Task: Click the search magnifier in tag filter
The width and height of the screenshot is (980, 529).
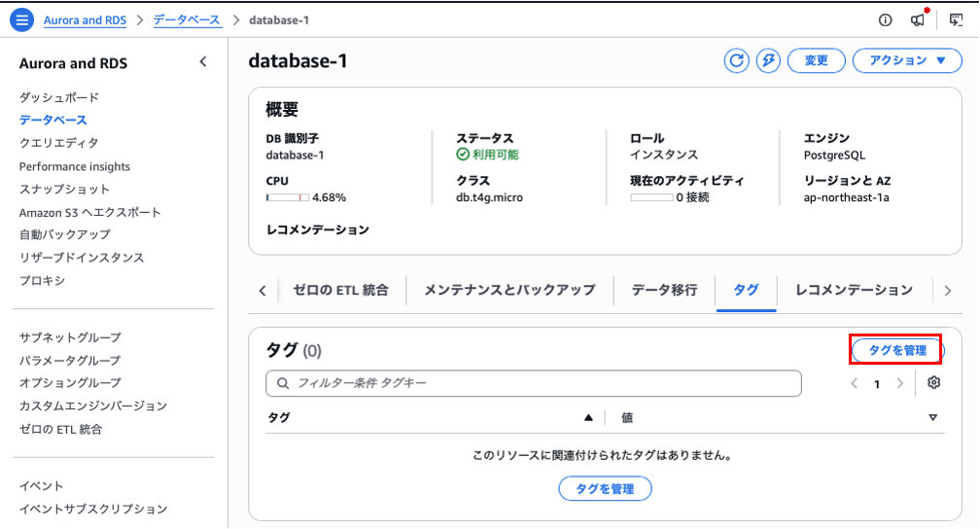Action: coord(283,383)
